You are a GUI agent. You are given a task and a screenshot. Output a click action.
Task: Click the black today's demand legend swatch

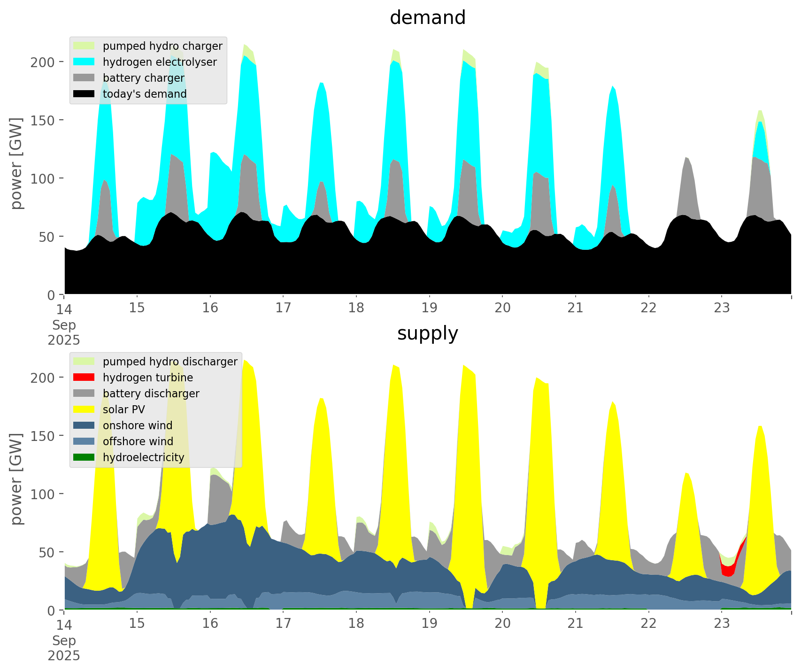[x=84, y=94]
